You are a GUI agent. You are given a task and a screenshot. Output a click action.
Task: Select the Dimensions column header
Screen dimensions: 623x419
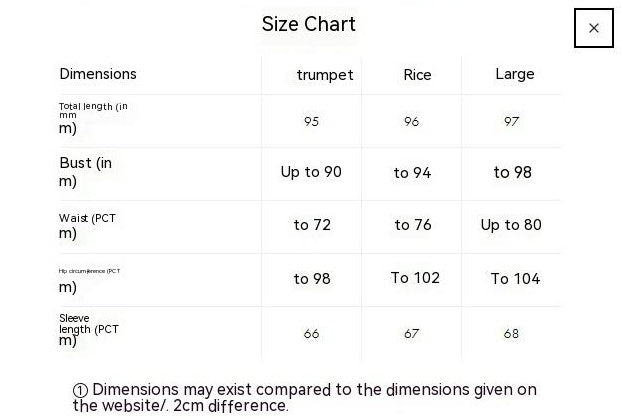98,74
